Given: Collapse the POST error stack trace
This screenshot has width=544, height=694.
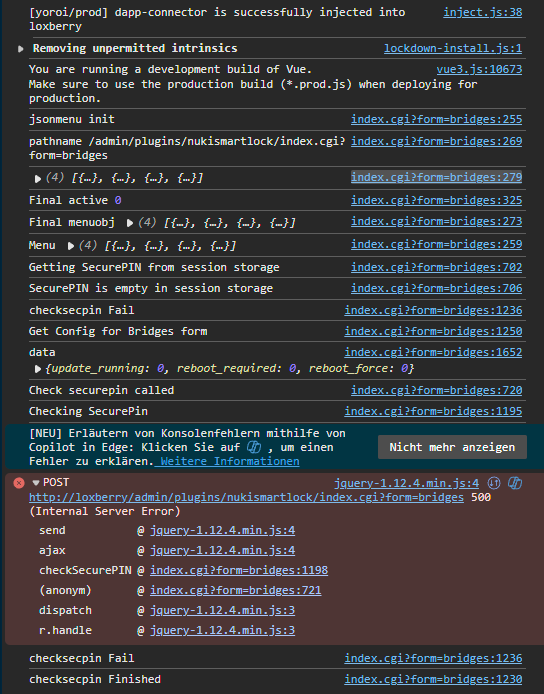Looking at the screenshot, I should pyautogui.click(x=36, y=482).
